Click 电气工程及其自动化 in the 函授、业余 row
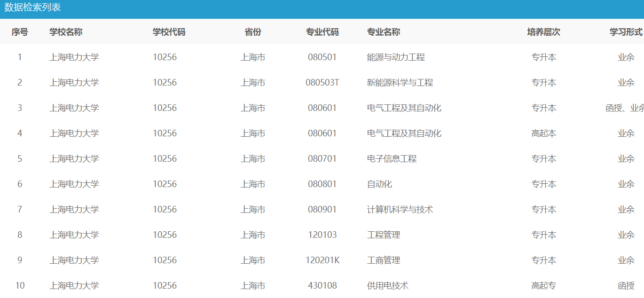The height and width of the screenshot is (298, 644). pyautogui.click(x=404, y=108)
